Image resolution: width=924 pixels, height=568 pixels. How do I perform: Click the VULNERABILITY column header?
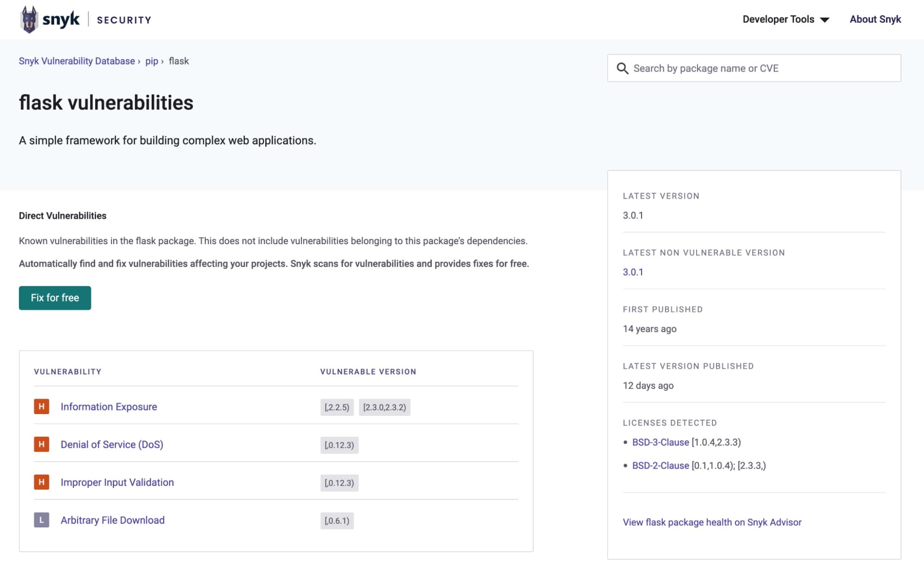[x=67, y=372]
